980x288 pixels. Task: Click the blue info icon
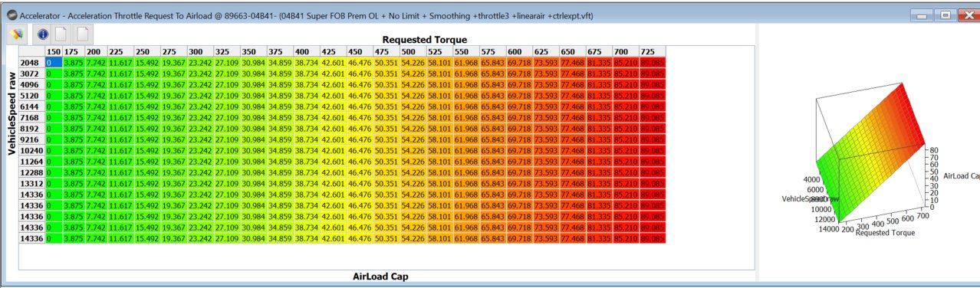pyautogui.click(x=43, y=34)
